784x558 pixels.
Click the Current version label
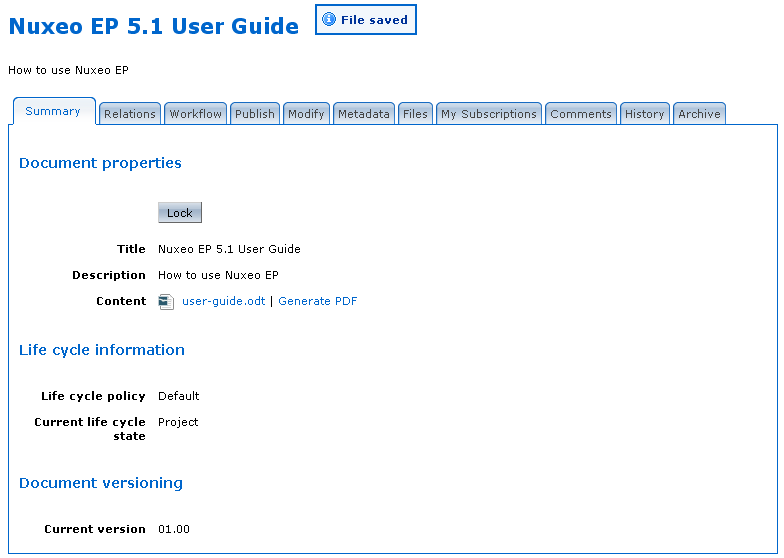(95, 529)
